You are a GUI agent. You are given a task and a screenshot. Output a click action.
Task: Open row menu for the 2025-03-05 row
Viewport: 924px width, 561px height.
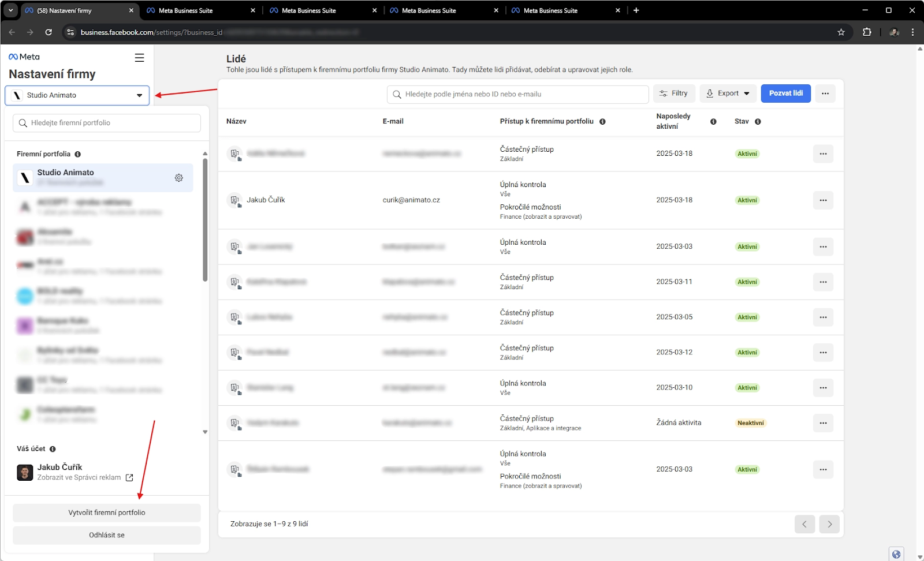click(823, 317)
